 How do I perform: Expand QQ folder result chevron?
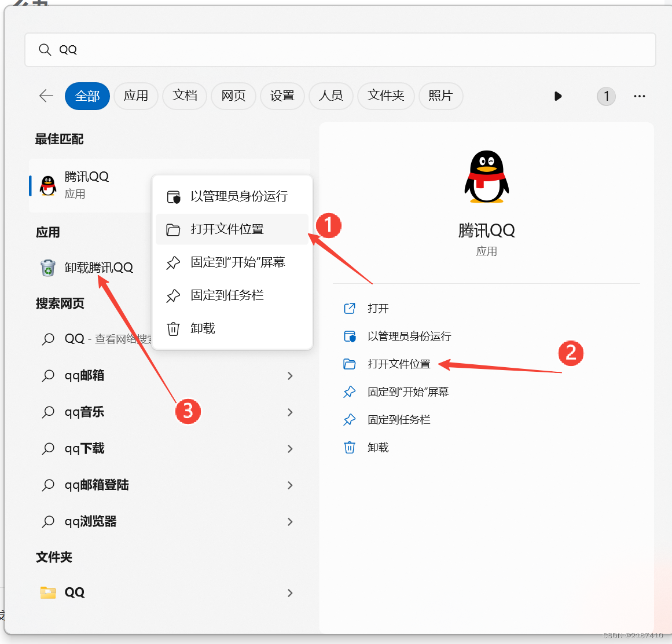tap(290, 593)
